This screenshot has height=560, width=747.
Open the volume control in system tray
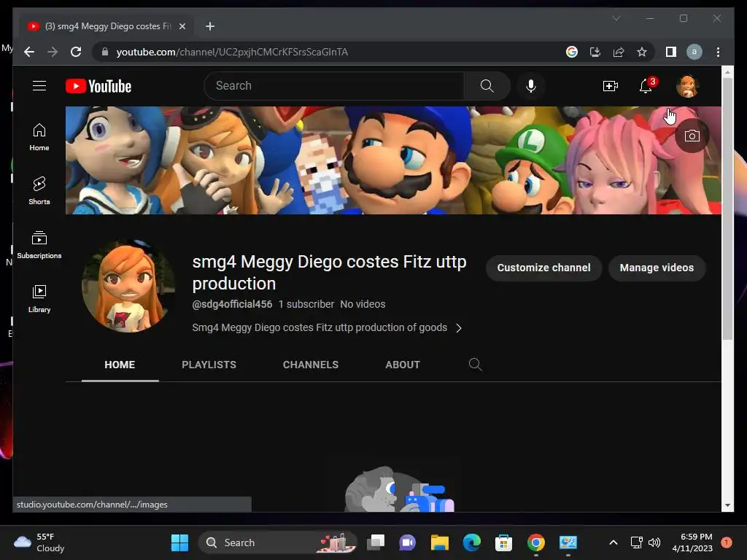tap(654, 542)
